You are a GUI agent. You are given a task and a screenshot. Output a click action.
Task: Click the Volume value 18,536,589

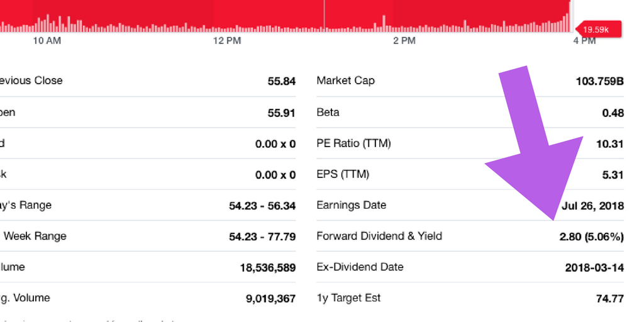pyautogui.click(x=268, y=268)
